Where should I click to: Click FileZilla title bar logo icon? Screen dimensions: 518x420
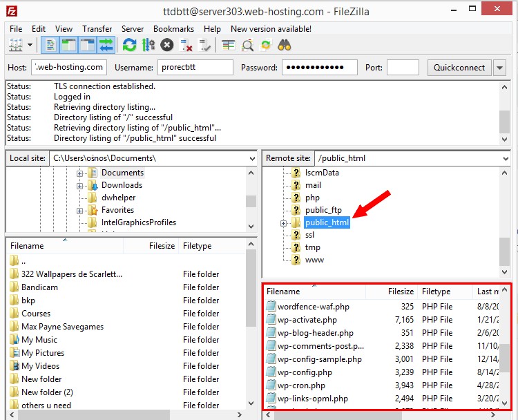(x=12, y=11)
